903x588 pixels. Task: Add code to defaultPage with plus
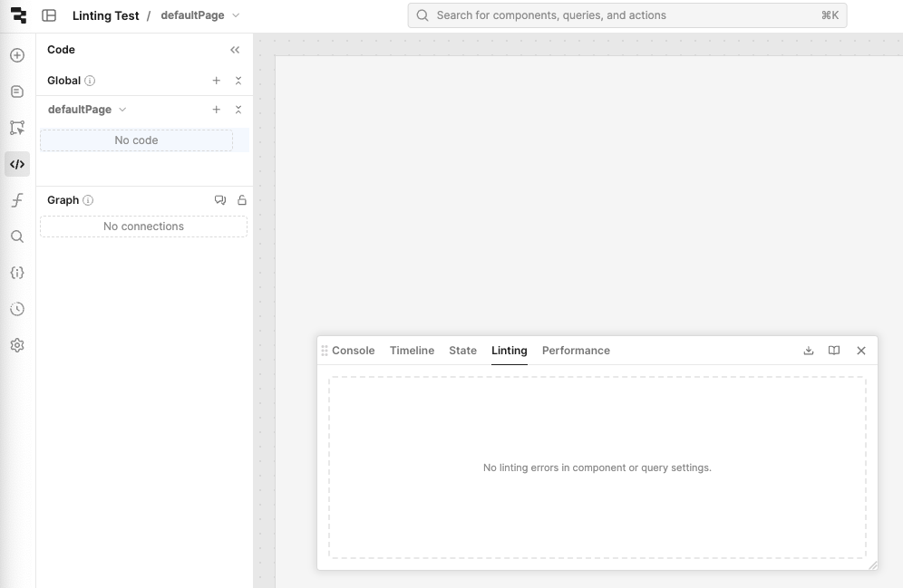[217, 110]
